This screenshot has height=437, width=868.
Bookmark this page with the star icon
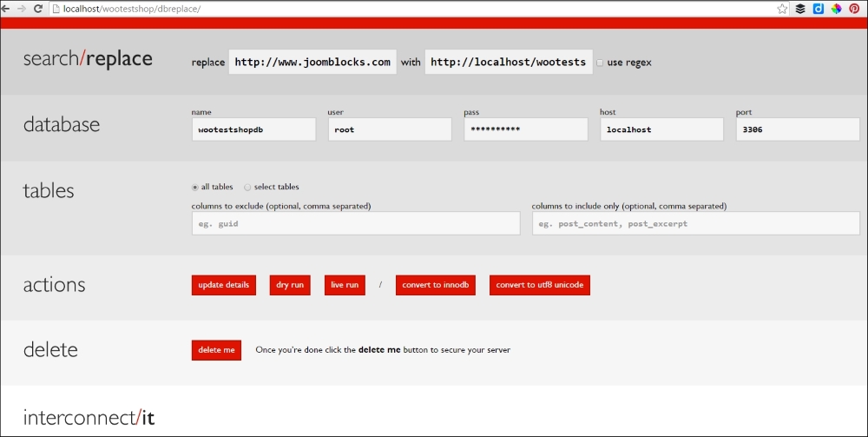[782, 9]
